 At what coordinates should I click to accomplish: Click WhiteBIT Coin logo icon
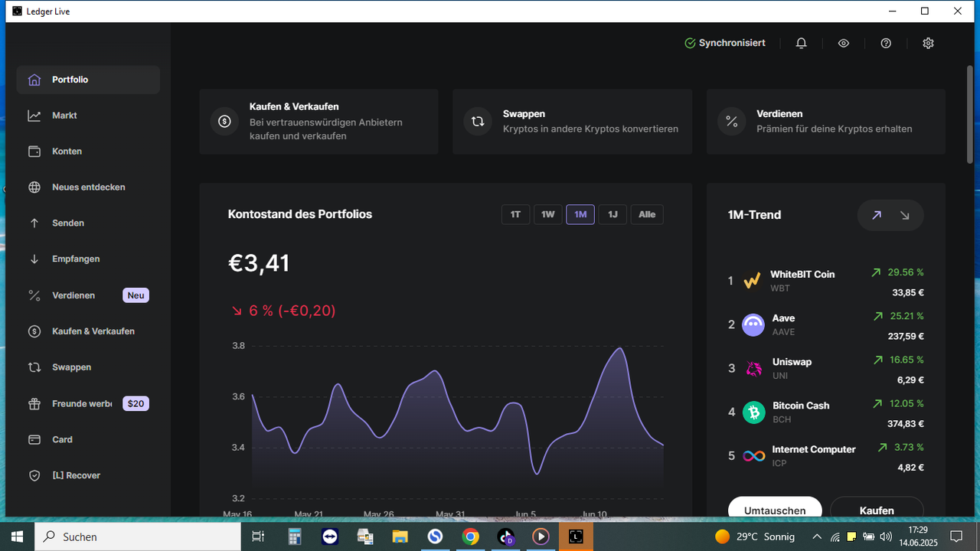(753, 281)
